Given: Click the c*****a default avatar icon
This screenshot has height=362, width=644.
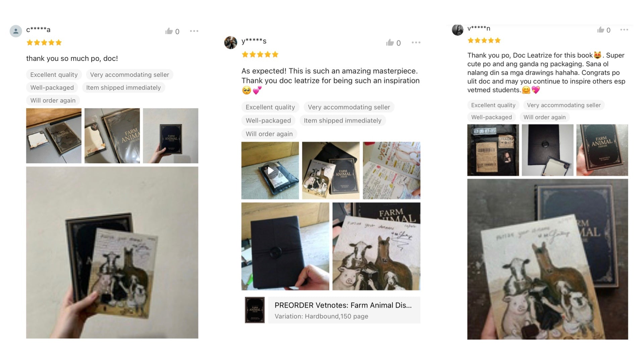Looking at the screenshot, I should 16,31.
